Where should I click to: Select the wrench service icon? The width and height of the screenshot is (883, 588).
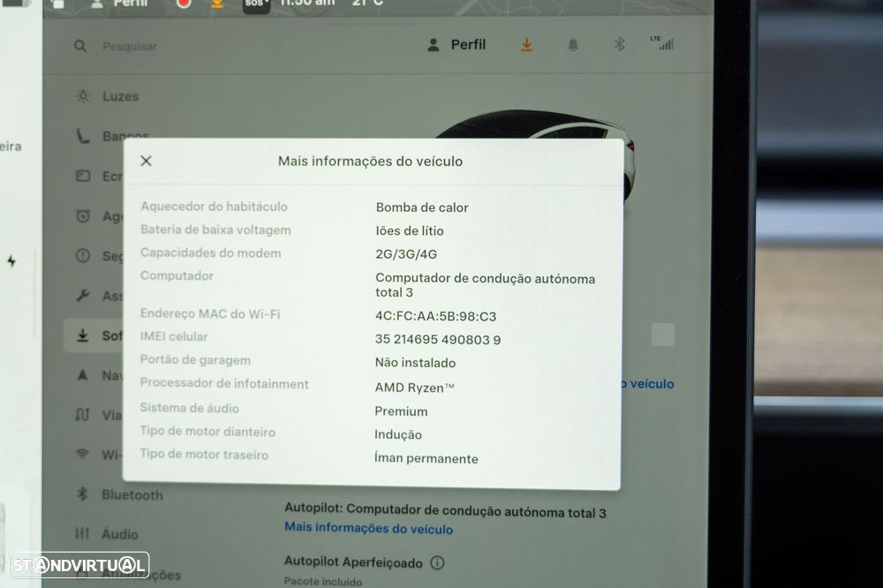(x=83, y=295)
